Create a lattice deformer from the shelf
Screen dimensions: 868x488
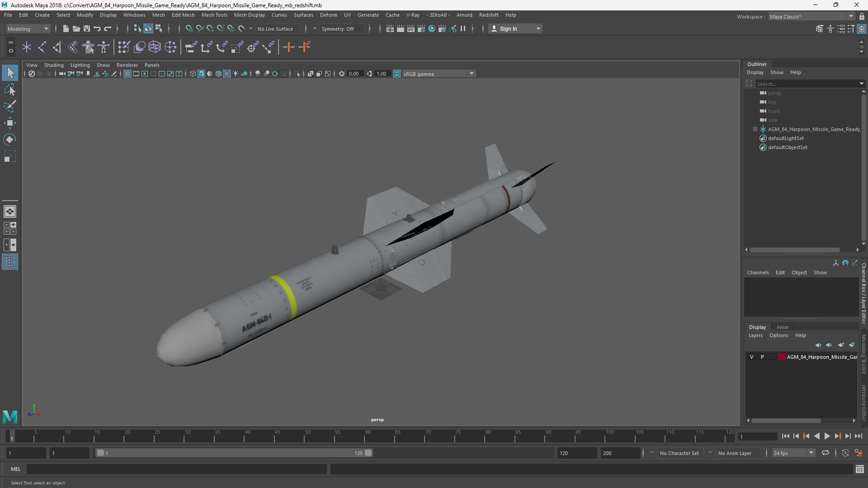155,47
